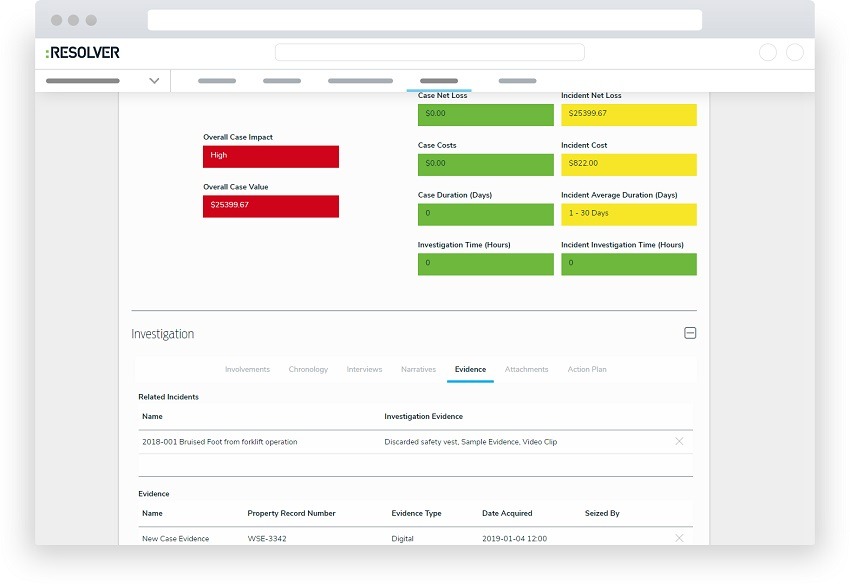Go to the Narratives tab
This screenshot has height=584, width=850.
tap(418, 370)
